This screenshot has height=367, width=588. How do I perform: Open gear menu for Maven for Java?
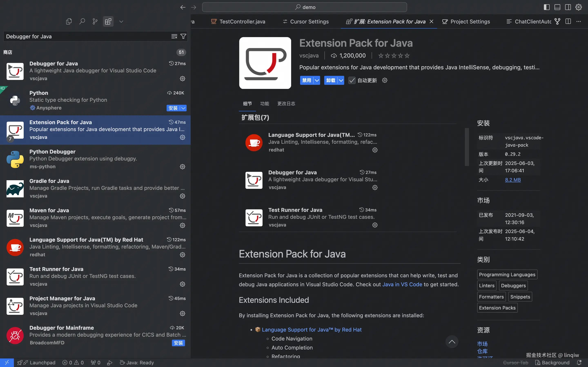pos(183,225)
